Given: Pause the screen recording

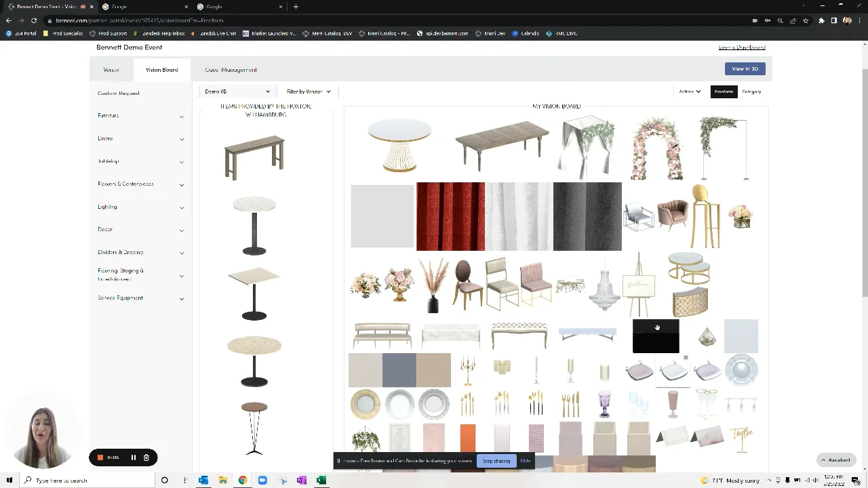Looking at the screenshot, I should pos(133,457).
